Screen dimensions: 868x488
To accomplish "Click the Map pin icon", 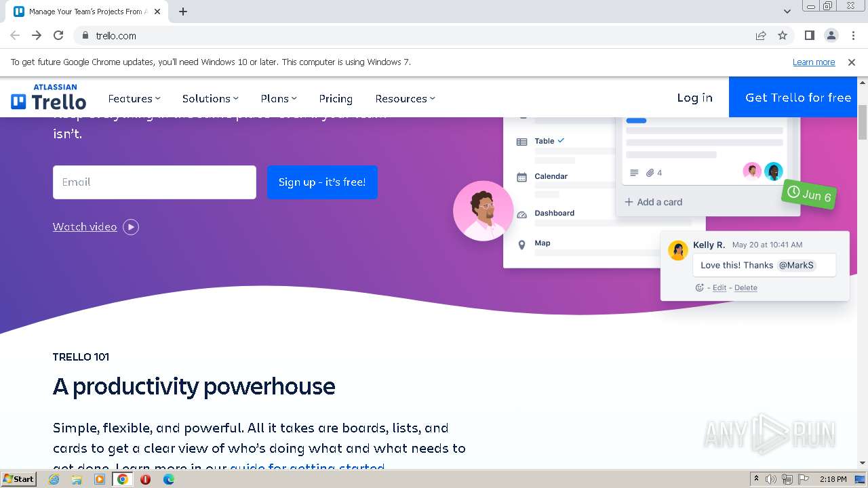I will point(521,245).
